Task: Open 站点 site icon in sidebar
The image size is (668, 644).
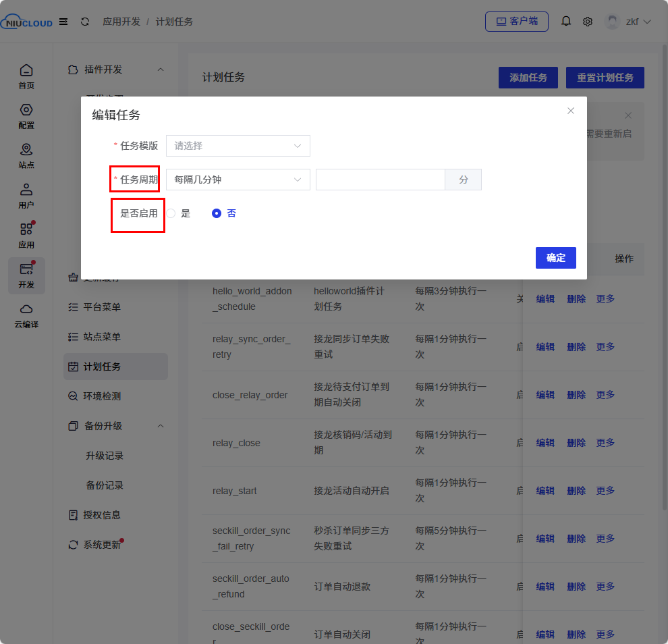Action: coord(26,155)
